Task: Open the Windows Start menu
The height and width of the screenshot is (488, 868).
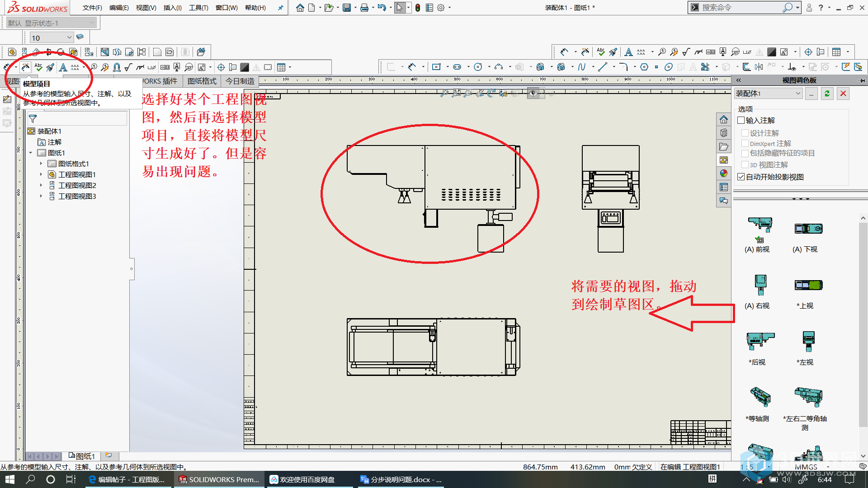Action: coord(10,479)
